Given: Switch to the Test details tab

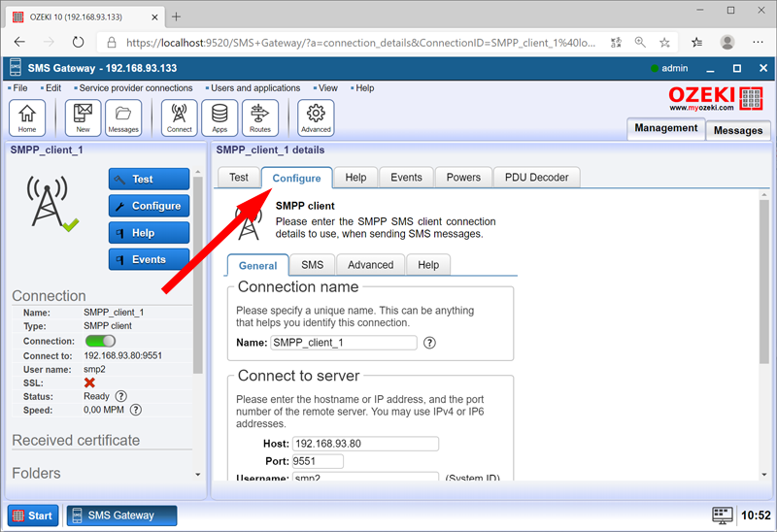Looking at the screenshot, I should pyautogui.click(x=239, y=178).
